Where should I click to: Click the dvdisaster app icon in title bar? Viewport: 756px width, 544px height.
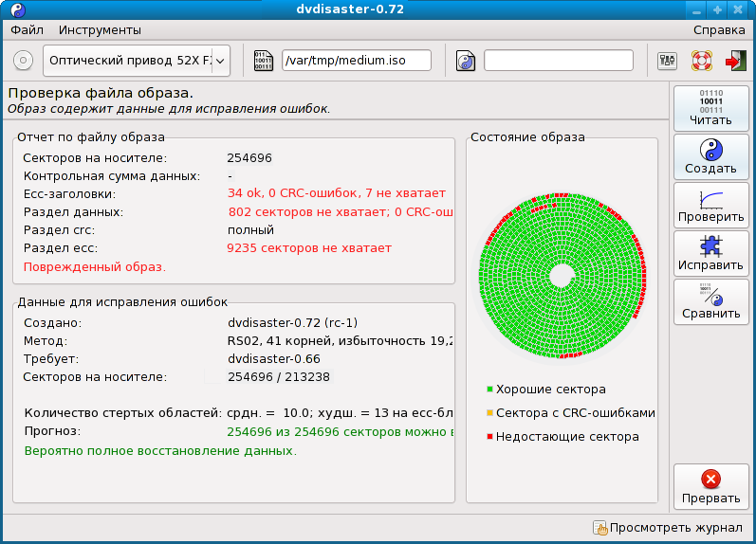coord(18,9)
